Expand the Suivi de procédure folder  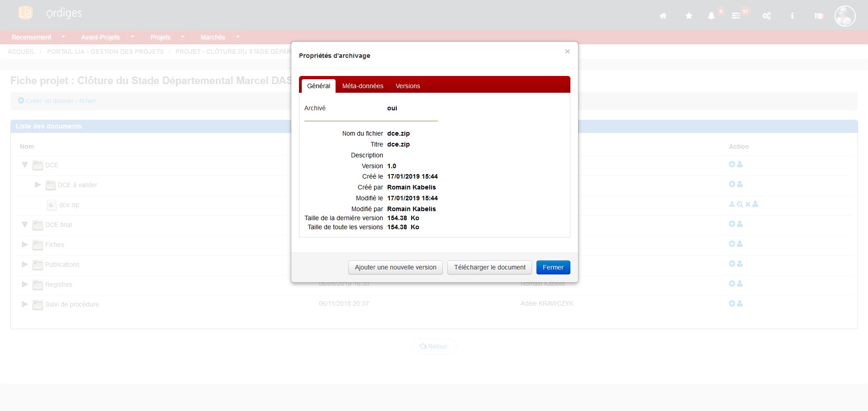[25, 304]
